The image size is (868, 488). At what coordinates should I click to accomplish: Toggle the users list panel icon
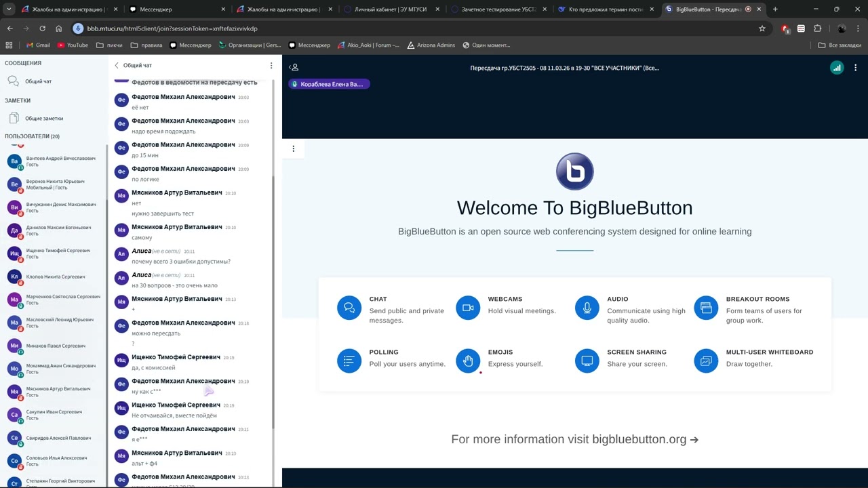click(x=294, y=68)
